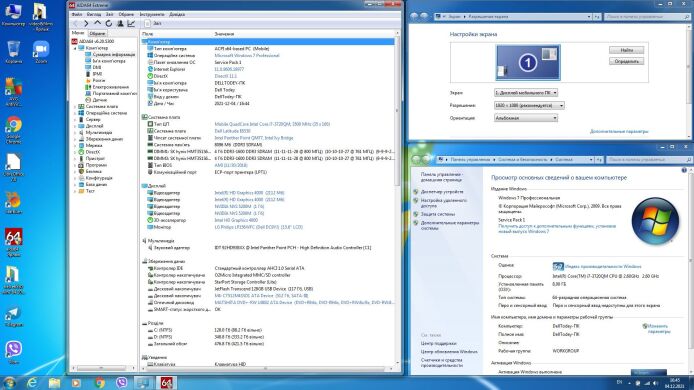Open the Разрешение resolution dropdown
This screenshot has width=694, height=390.
[529, 105]
